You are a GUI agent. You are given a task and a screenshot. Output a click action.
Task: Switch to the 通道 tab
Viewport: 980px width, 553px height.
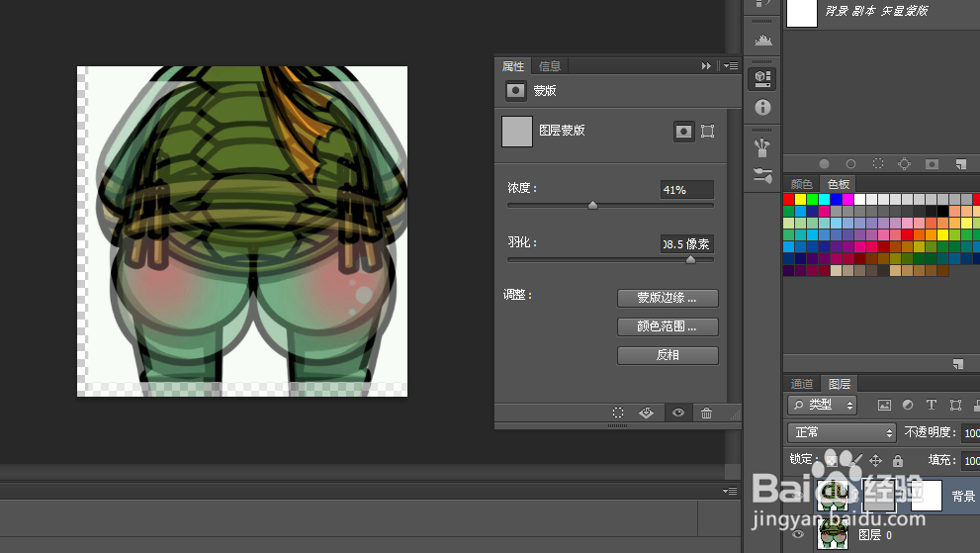point(802,384)
